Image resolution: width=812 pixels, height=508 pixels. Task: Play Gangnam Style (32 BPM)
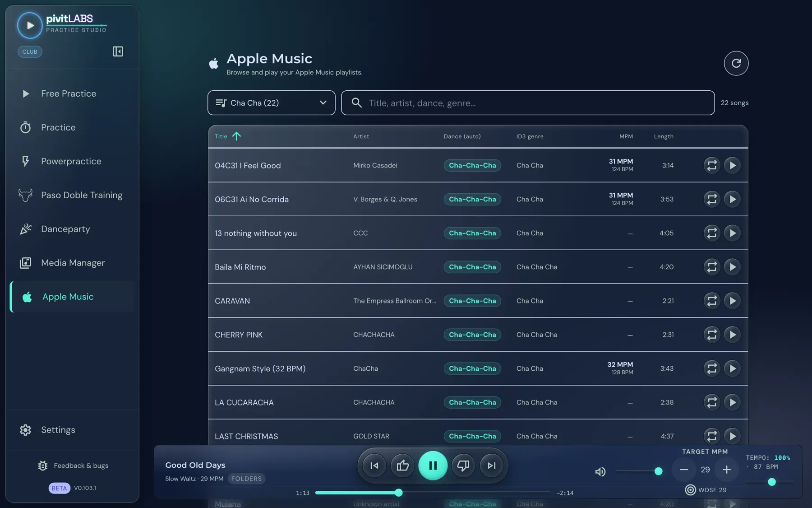pyautogui.click(x=732, y=368)
